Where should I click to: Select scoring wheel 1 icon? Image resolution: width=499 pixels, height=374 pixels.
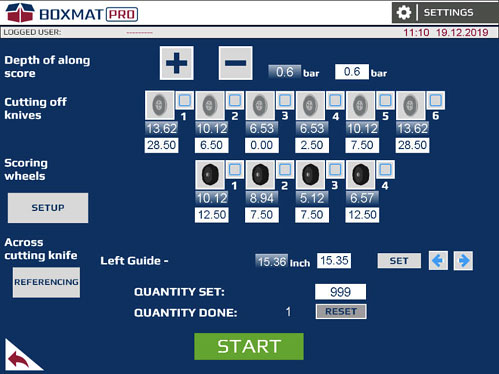click(210, 175)
